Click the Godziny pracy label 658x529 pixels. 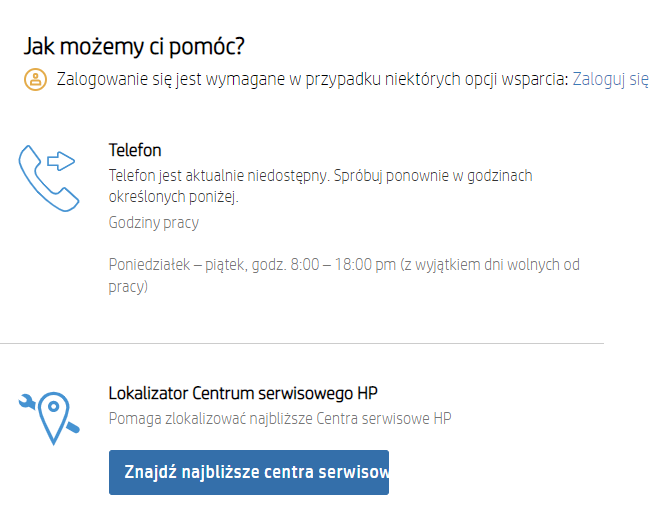point(153,223)
